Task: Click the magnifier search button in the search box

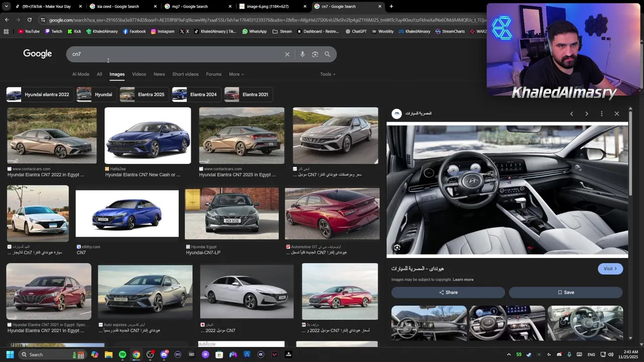Action: pyautogui.click(x=328, y=54)
